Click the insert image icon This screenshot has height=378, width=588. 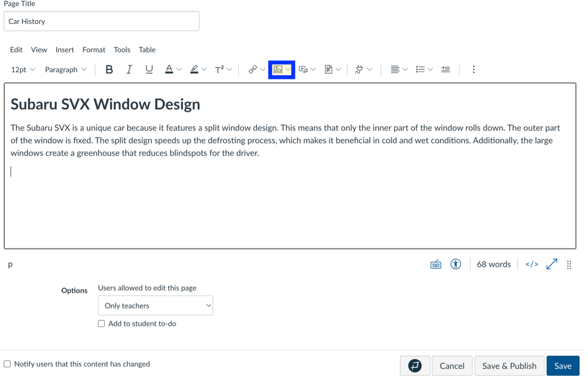278,70
